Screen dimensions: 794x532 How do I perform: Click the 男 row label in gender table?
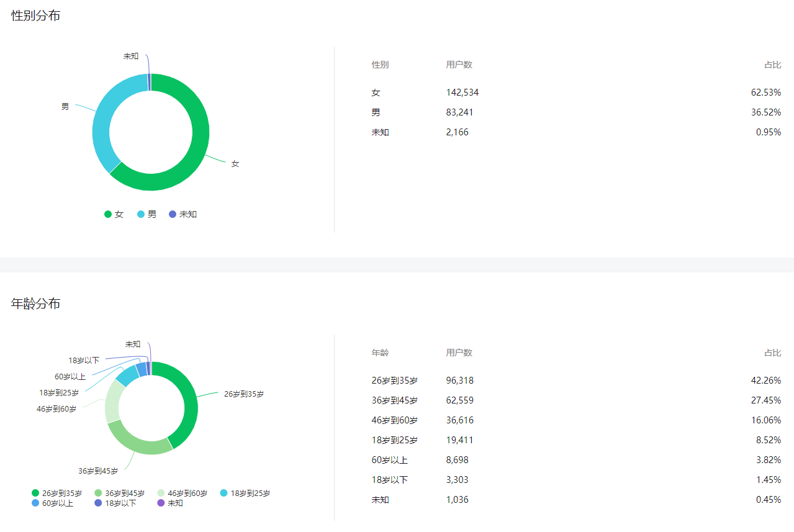(x=376, y=112)
